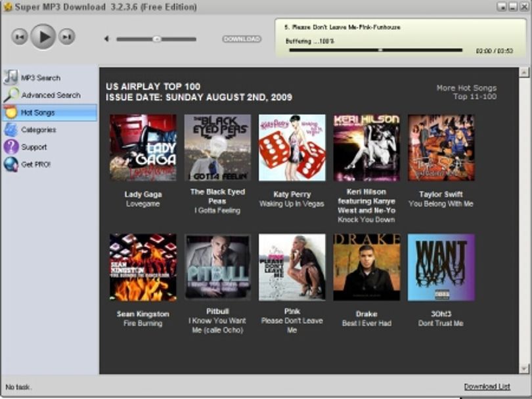This screenshot has width=532, height=399.
Task: Open Advanced Search with magnifier icon
Action: pos(49,95)
